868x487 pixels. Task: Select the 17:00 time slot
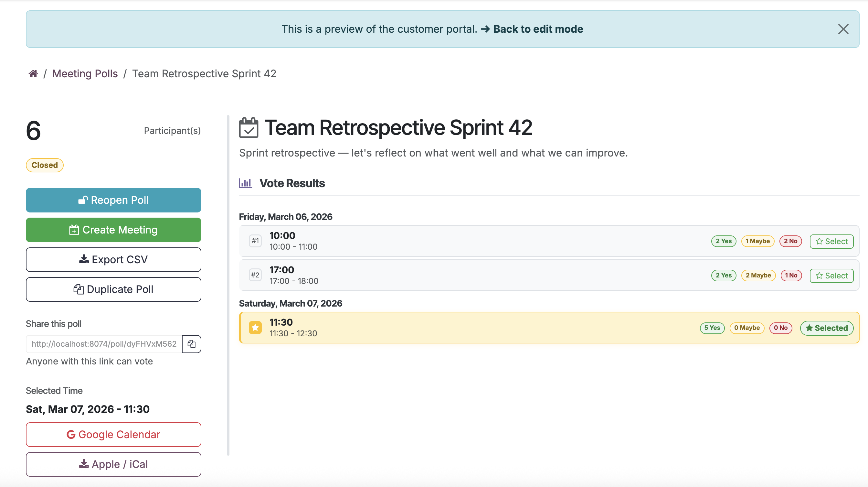pos(831,276)
